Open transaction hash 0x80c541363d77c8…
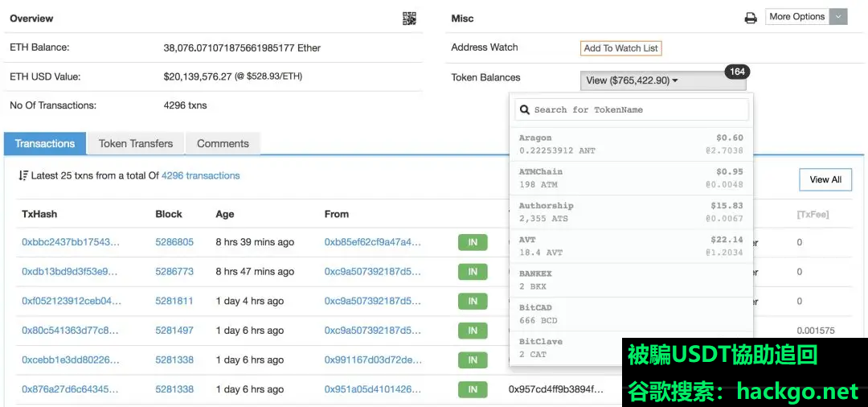This screenshot has width=868, height=407. pyautogui.click(x=70, y=330)
